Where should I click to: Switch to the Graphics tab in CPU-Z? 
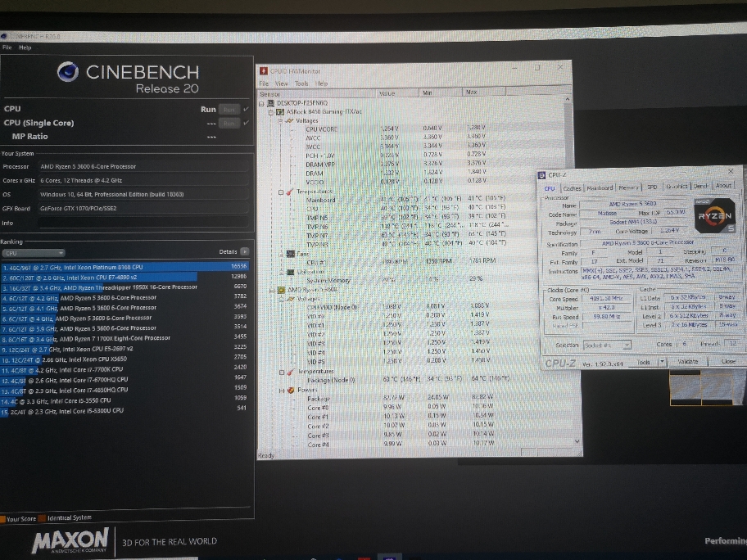pyautogui.click(x=677, y=187)
